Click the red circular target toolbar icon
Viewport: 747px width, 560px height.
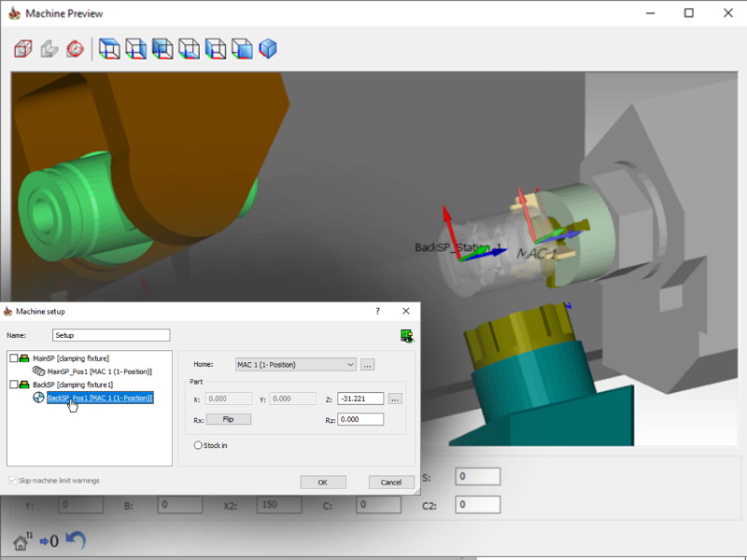click(x=75, y=49)
